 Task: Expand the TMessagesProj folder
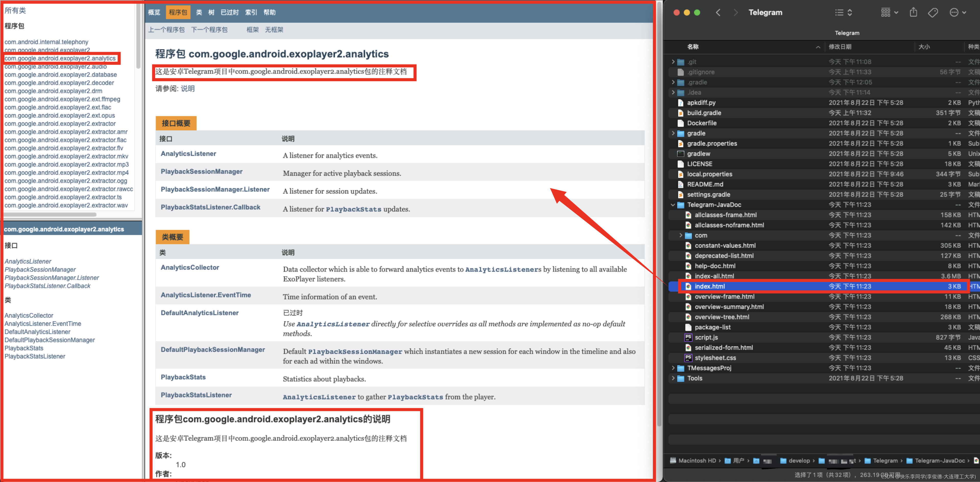pos(673,368)
